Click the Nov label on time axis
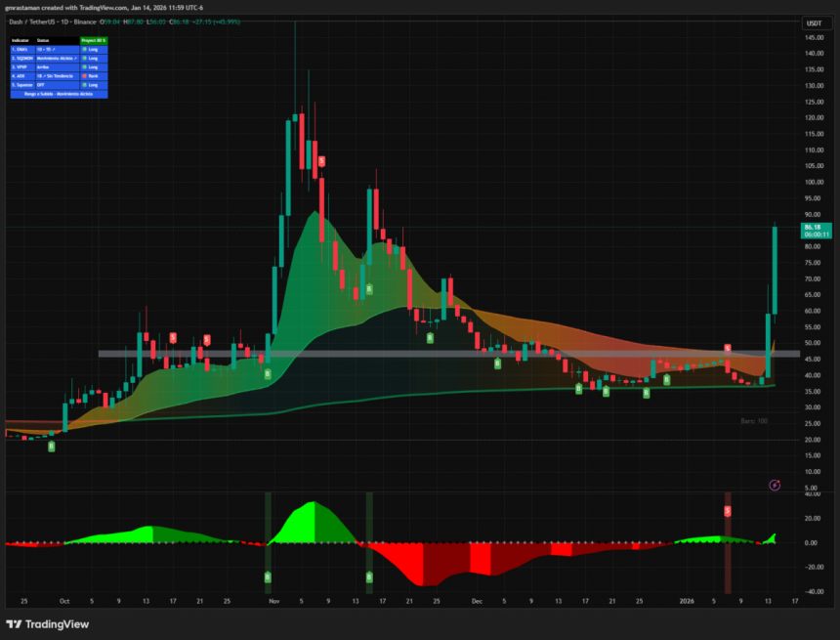 pos(273,602)
